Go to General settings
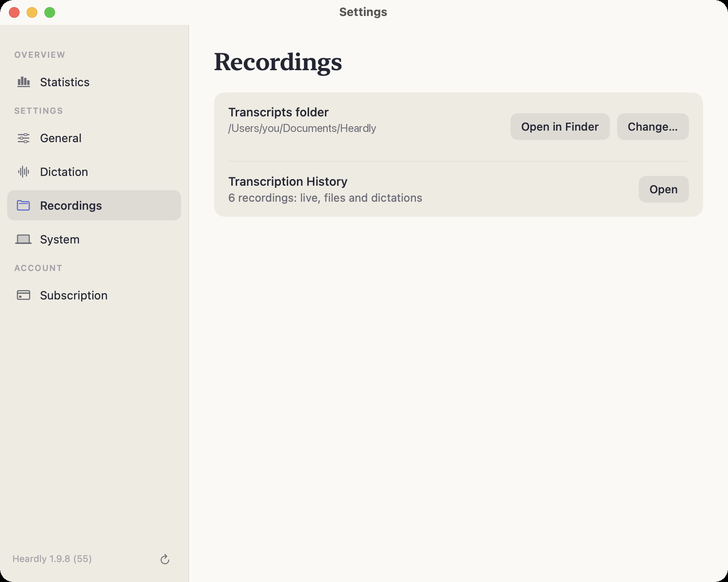 click(94, 138)
